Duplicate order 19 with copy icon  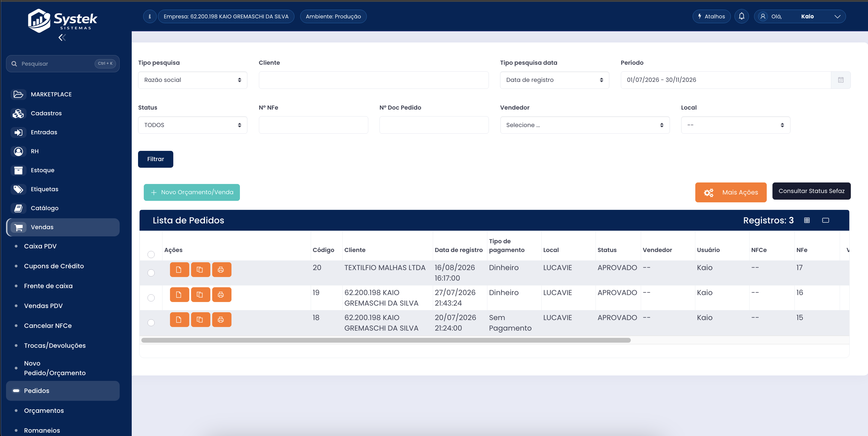200,294
